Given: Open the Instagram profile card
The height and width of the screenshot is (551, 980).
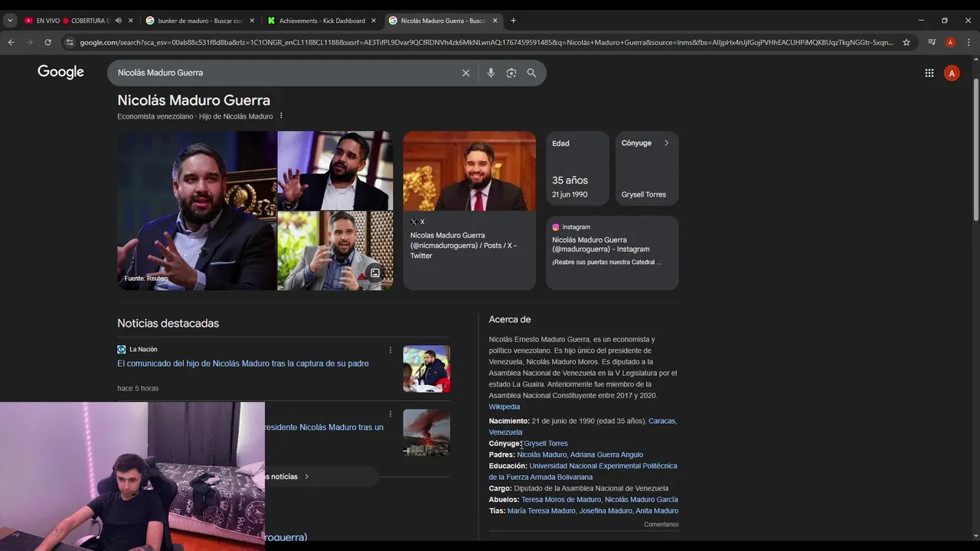Looking at the screenshot, I should (612, 253).
